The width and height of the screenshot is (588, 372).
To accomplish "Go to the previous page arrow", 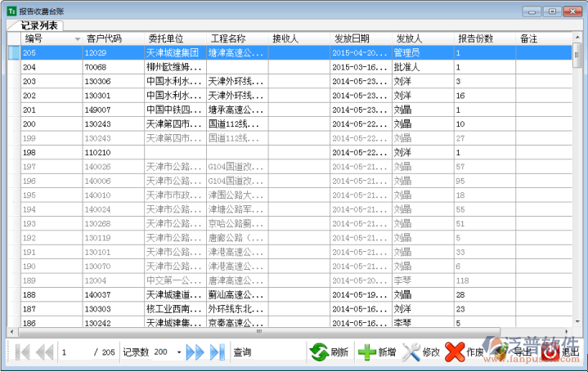I will [x=45, y=352].
